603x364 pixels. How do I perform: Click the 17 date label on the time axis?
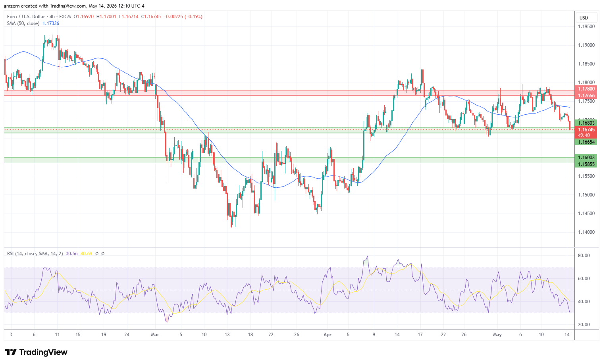(x=420, y=335)
